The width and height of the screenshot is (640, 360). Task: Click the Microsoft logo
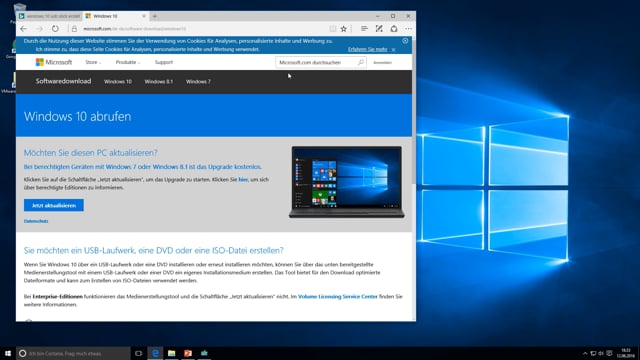pyautogui.click(x=53, y=62)
